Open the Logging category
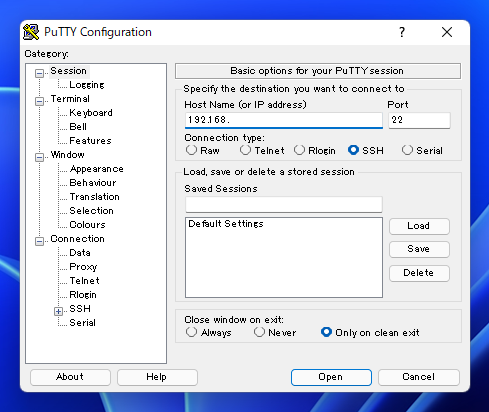 (x=87, y=85)
